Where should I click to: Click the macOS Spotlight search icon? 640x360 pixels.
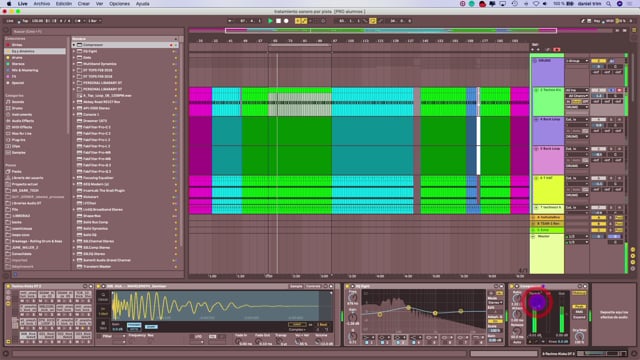click(x=609, y=4)
